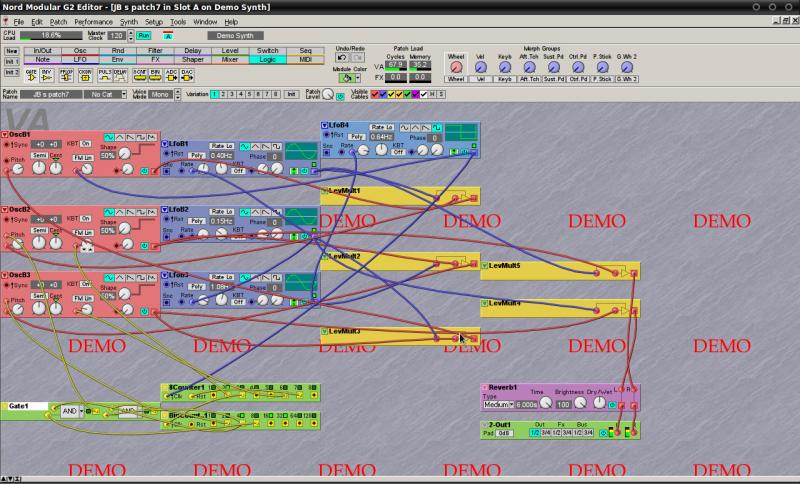The height and width of the screenshot is (484, 800).
Task: Add a Gate logic module
Action: (32, 75)
